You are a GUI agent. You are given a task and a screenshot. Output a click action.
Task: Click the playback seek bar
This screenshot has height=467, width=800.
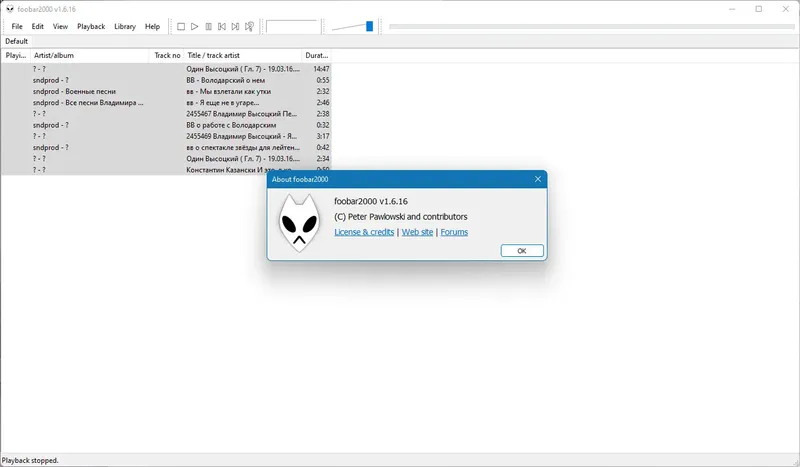click(591, 27)
